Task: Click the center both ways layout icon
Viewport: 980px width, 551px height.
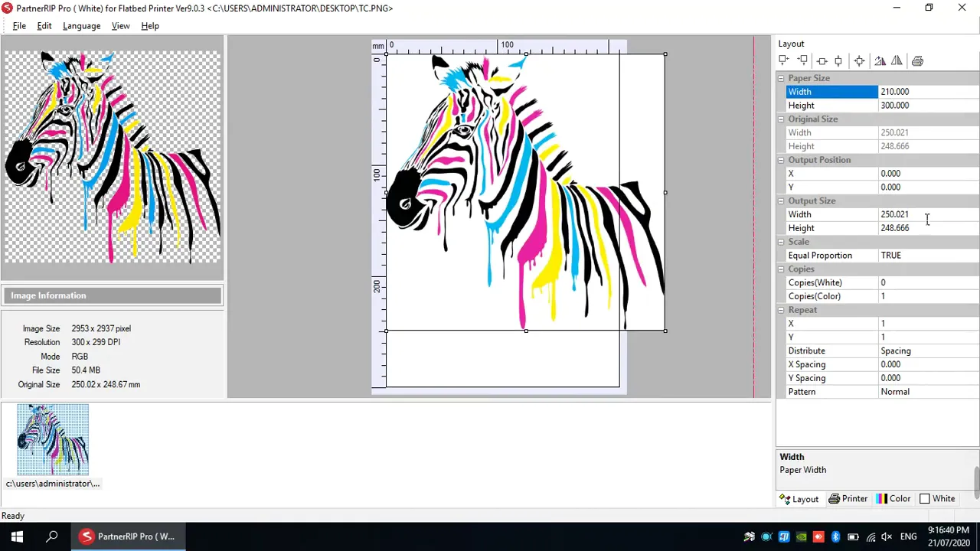Action: click(x=859, y=60)
